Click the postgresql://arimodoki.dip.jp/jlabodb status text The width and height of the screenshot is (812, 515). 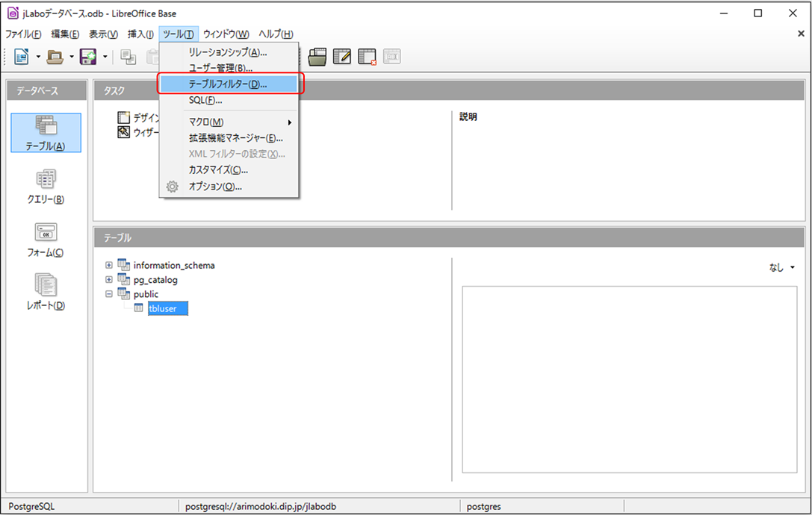(x=261, y=507)
